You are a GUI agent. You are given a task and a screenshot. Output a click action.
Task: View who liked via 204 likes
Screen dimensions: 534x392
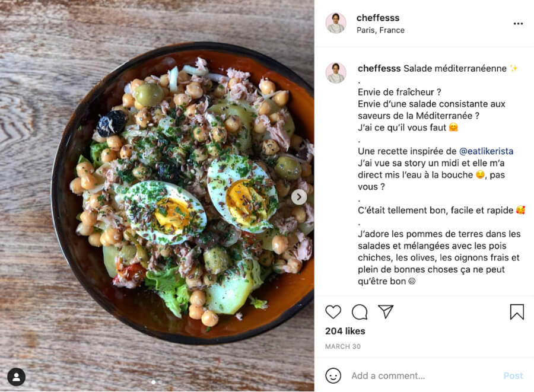click(345, 331)
